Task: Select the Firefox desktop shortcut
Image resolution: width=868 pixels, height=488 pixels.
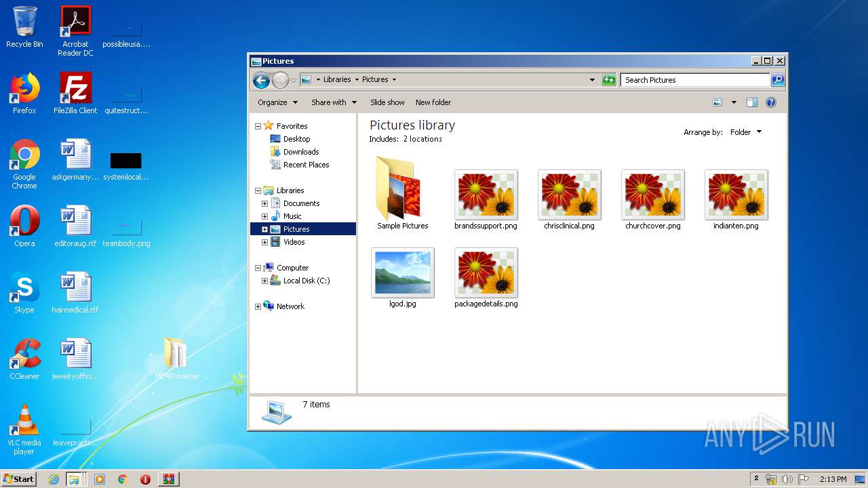Action: [24, 94]
